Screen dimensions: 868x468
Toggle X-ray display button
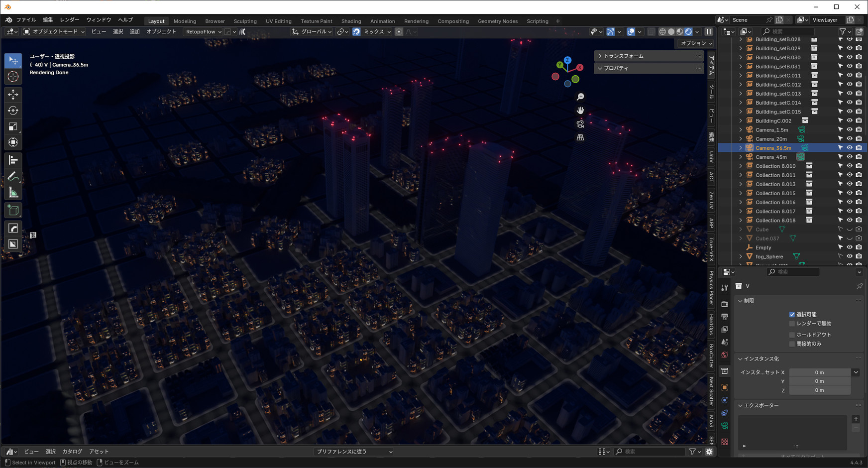(x=651, y=31)
